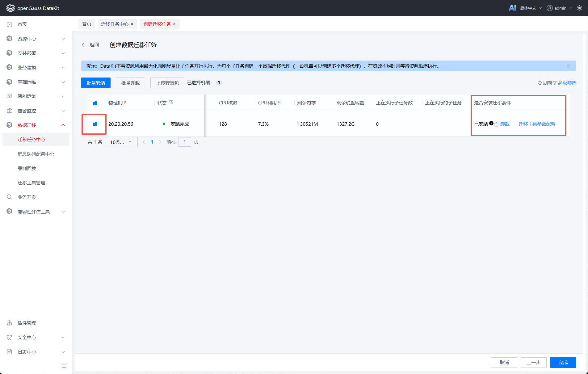Image resolution: width=588 pixels, height=374 pixels.
Task: Click the status column filter icon
Action: (x=171, y=103)
